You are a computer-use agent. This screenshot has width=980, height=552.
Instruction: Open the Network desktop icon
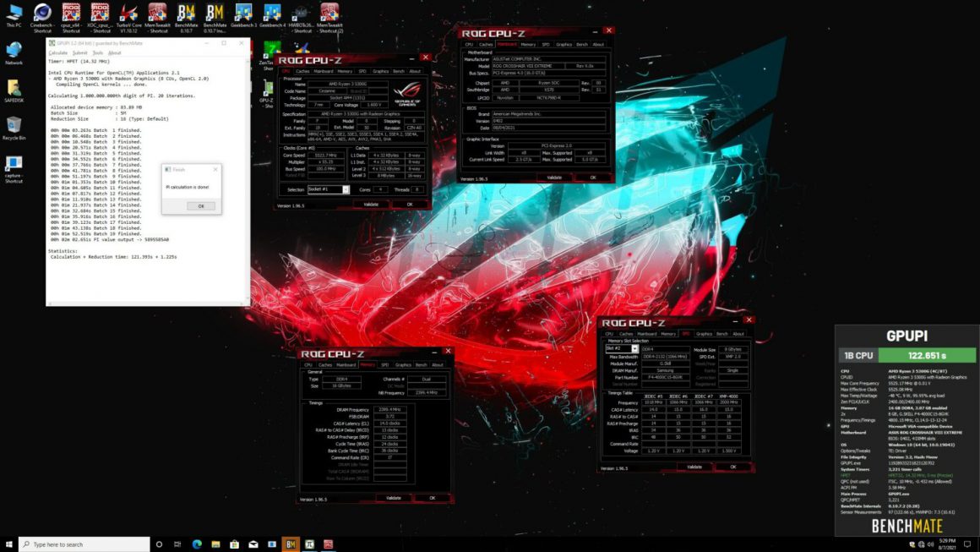[x=14, y=51]
